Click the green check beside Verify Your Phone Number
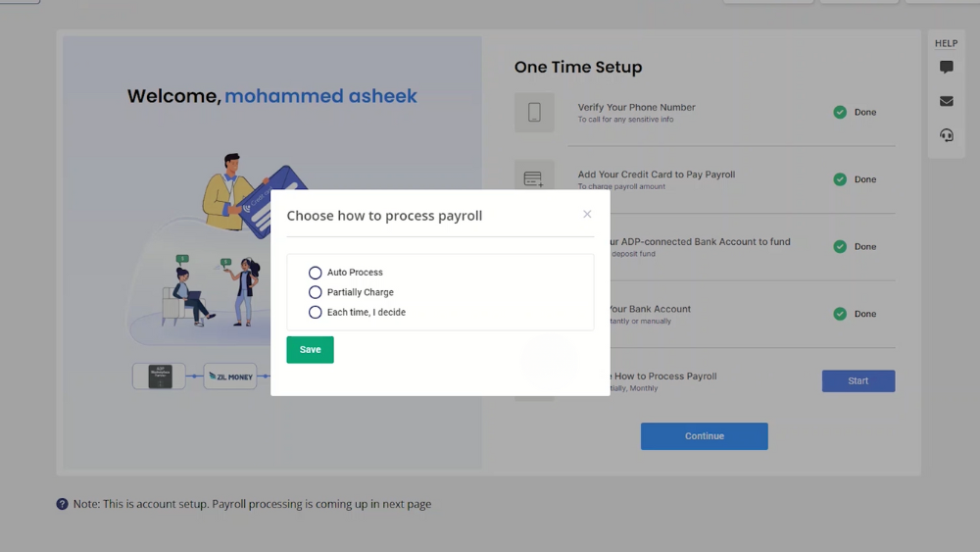This screenshot has width=980, height=552. [840, 113]
